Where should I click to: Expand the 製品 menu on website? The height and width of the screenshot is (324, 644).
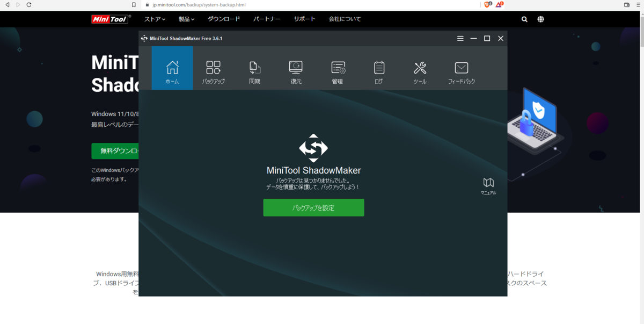click(187, 19)
